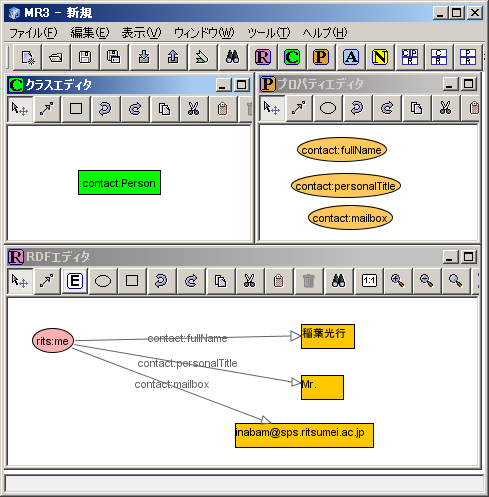Select ellipse insert tool in property editor
Screen dimensions: 489x497
point(328,108)
